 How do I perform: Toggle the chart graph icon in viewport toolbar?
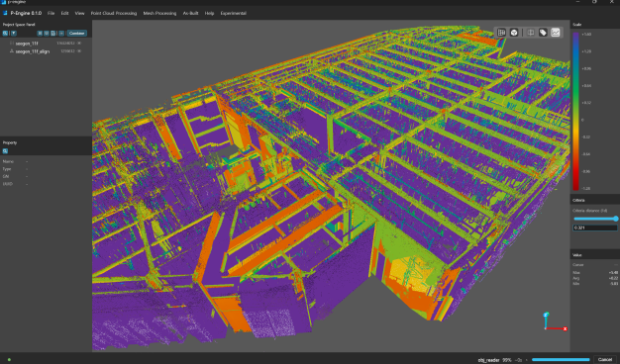(x=556, y=33)
